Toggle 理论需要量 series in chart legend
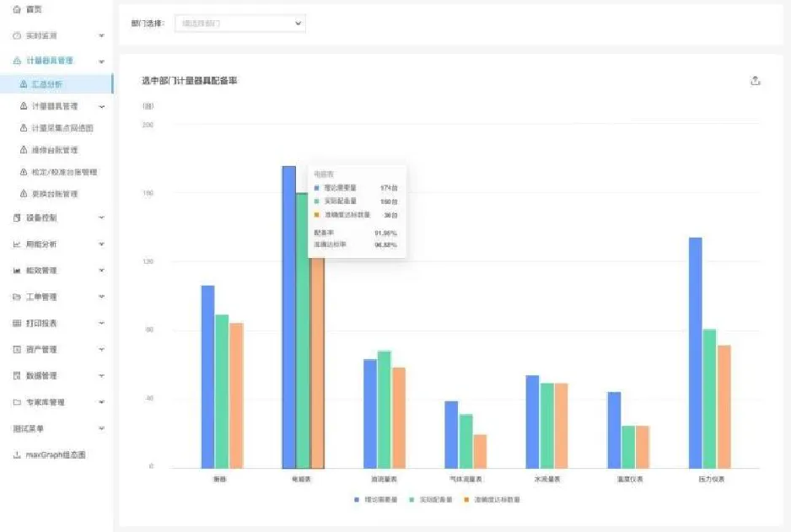The width and height of the screenshot is (791, 532). [x=375, y=500]
